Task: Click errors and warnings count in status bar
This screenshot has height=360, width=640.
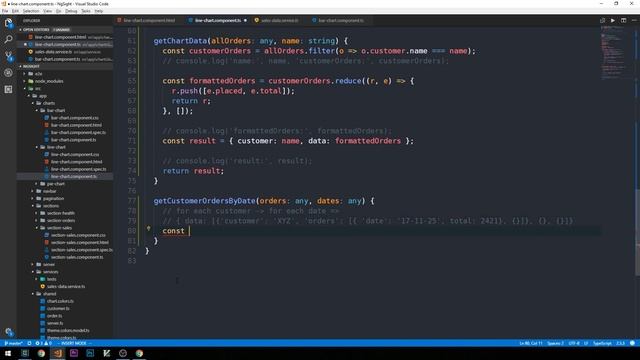Action: coord(43,344)
